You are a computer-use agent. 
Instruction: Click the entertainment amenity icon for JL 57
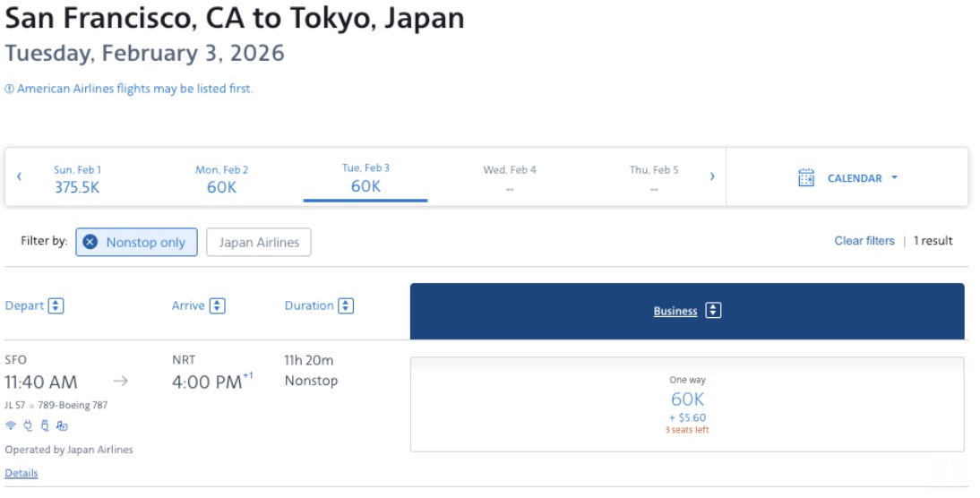click(61, 425)
